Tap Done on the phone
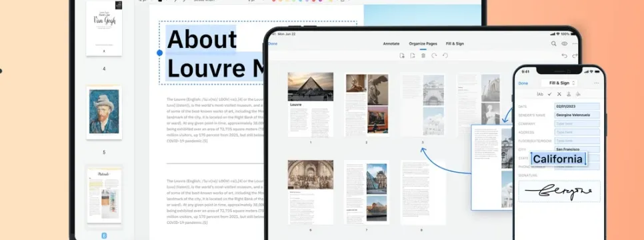Image resolution: width=644 pixels, height=240 pixels. [523, 83]
